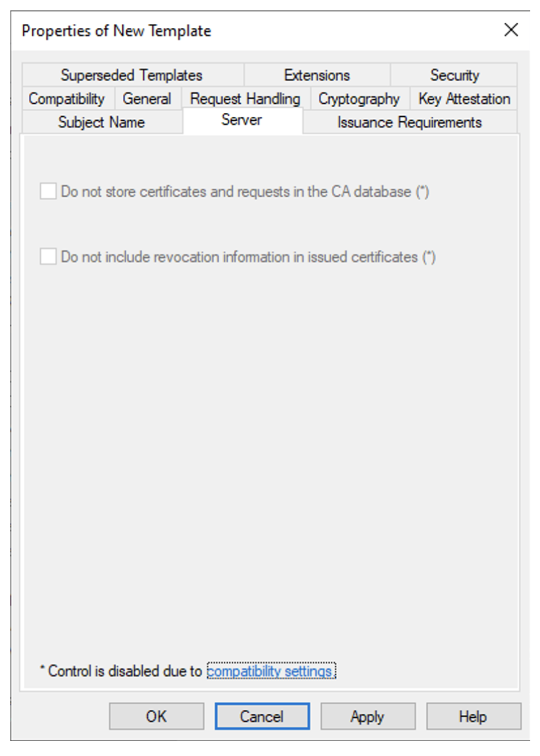Open the Request Handling tab
The image size is (540, 756).
point(245,99)
